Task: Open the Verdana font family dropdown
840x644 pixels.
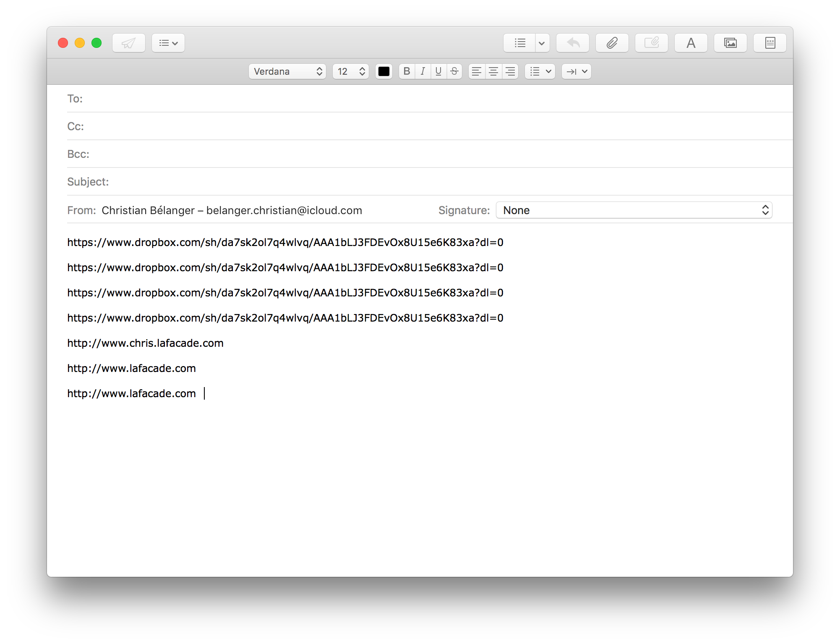Action: tap(287, 71)
